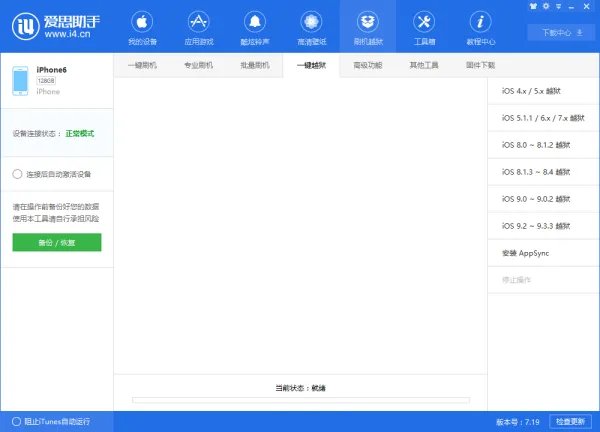
Task: Switch to the 其他工具 tab
Action: (424, 65)
